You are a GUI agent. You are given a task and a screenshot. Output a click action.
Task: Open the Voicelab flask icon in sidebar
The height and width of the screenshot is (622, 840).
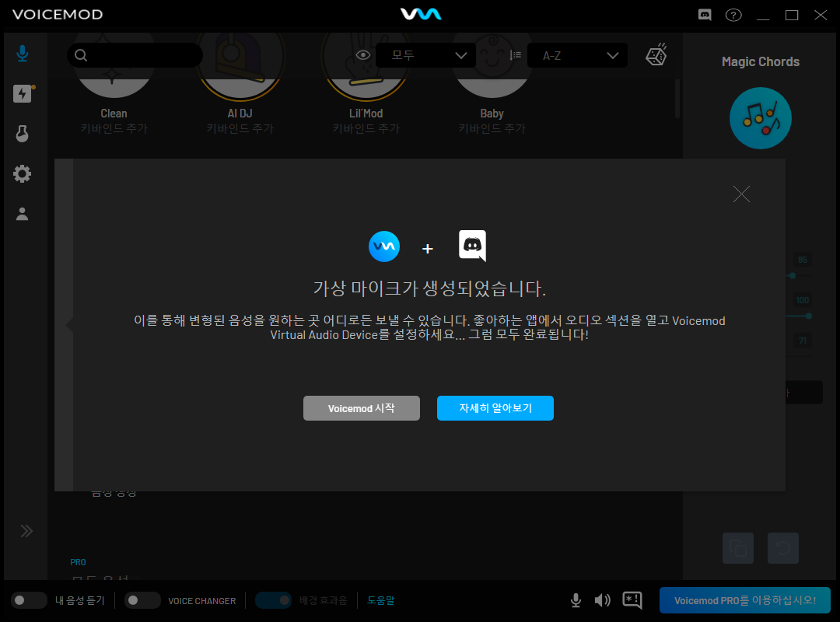click(x=22, y=134)
